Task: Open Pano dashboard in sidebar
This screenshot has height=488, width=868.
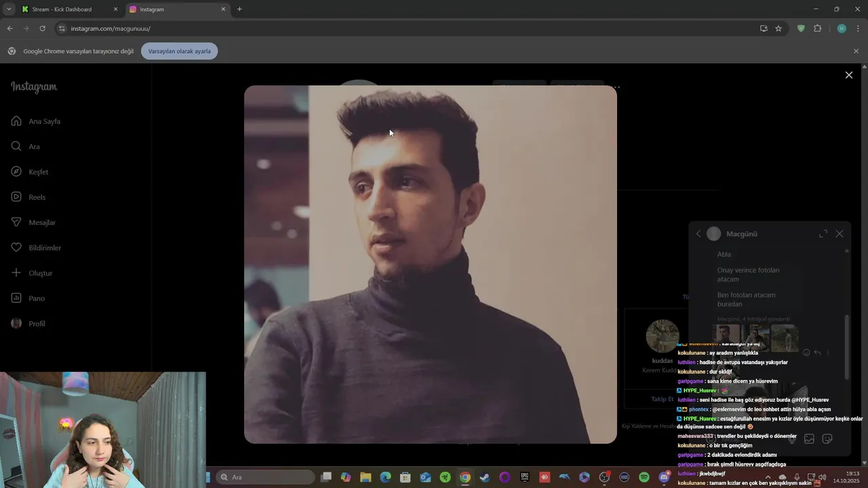Action: (28, 298)
